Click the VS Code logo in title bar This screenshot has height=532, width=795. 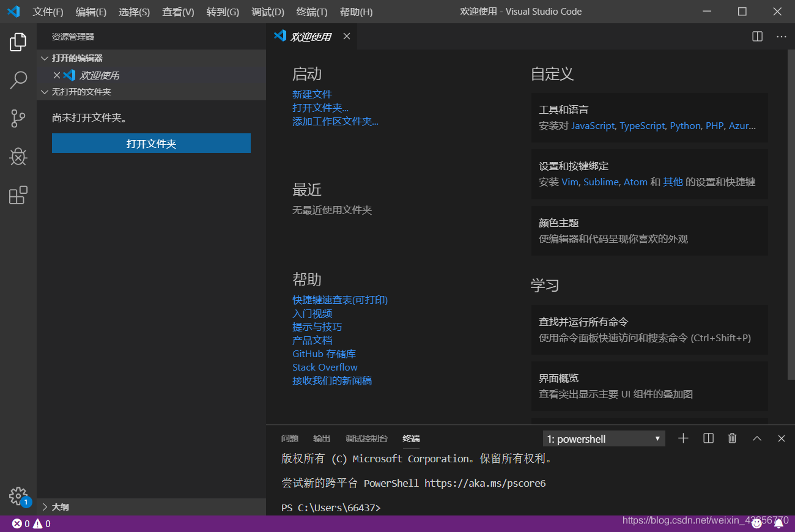pyautogui.click(x=13, y=12)
